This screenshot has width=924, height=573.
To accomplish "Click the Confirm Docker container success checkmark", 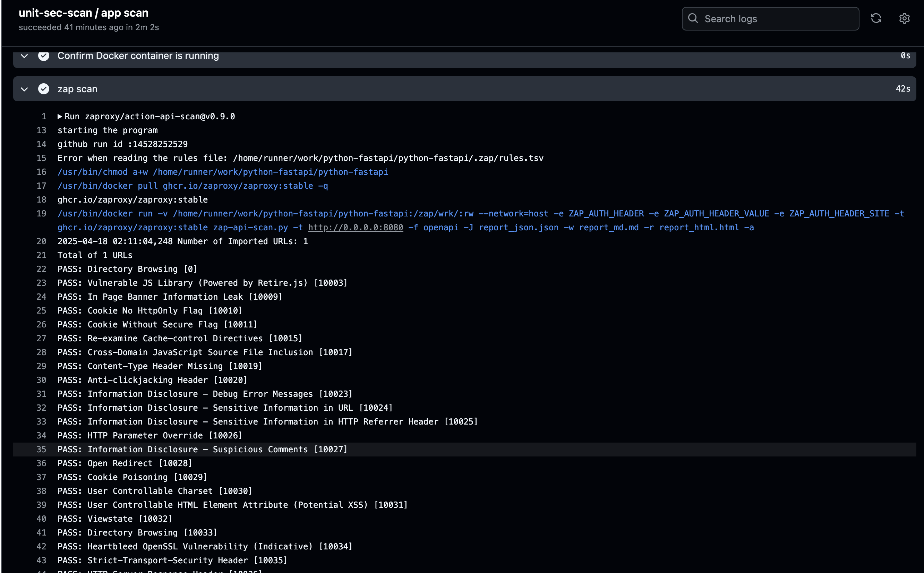I will point(44,56).
